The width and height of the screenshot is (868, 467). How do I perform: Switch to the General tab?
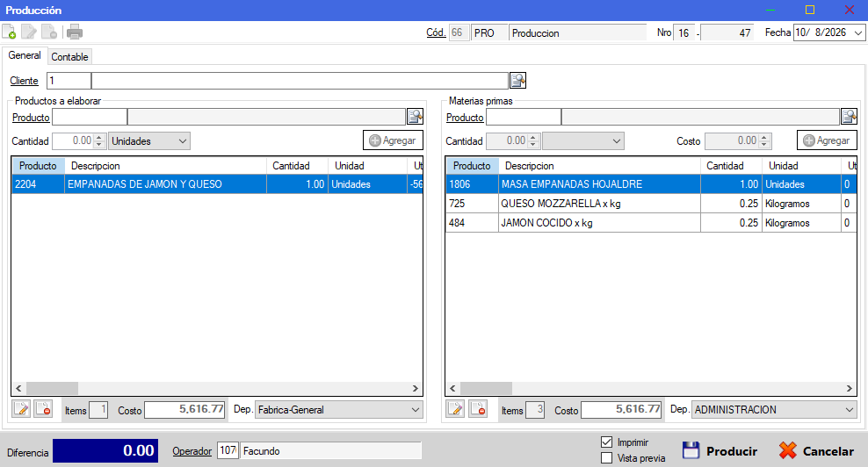pos(25,56)
